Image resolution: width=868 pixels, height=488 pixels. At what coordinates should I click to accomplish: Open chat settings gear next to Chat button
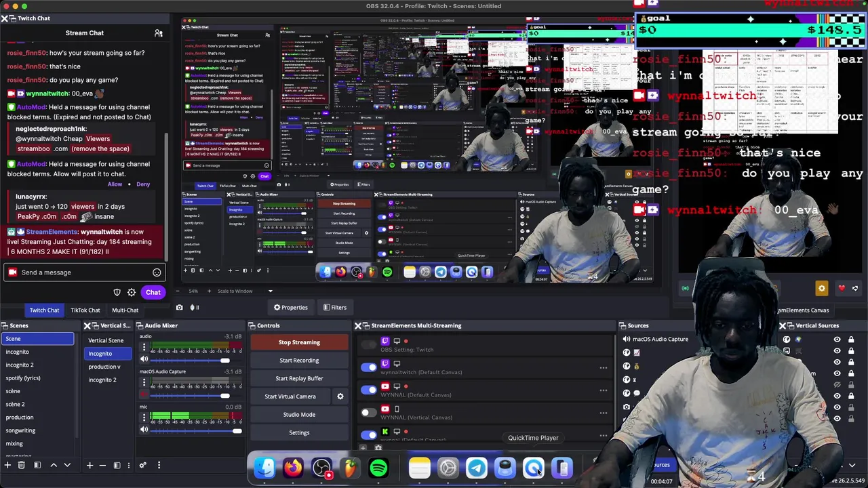point(132,293)
